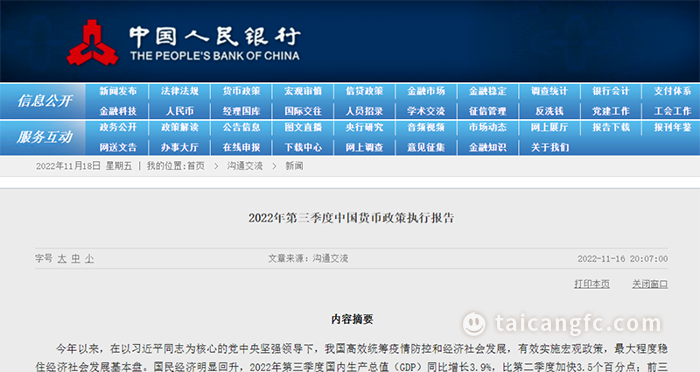
Task: Go to 信贷政策 section
Action: pyautogui.click(x=365, y=91)
